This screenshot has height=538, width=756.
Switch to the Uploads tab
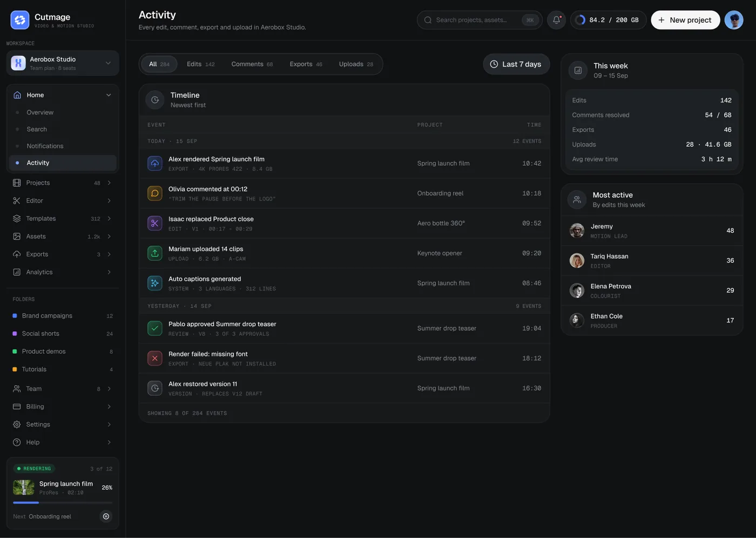[356, 64]
